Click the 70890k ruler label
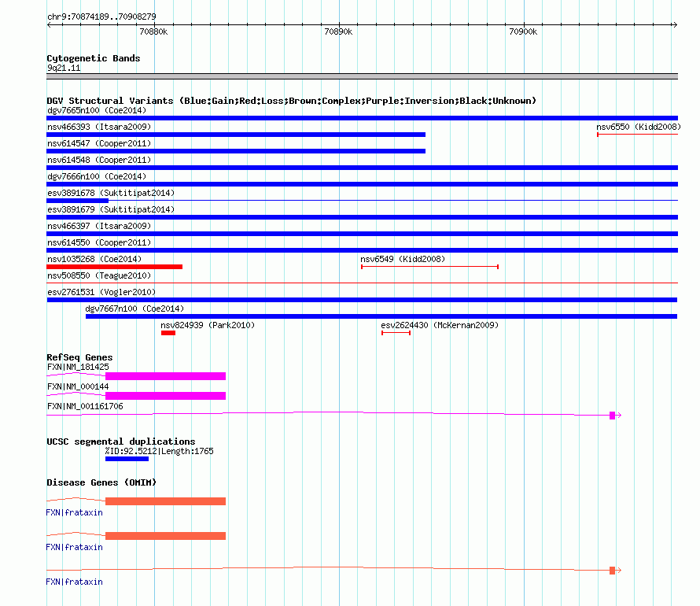This screenshot has height=606, width=700. tap(338, 31)
